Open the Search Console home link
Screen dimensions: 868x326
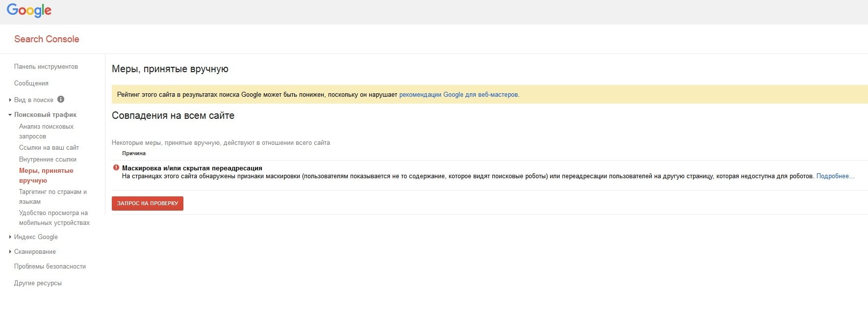point(47,39)
